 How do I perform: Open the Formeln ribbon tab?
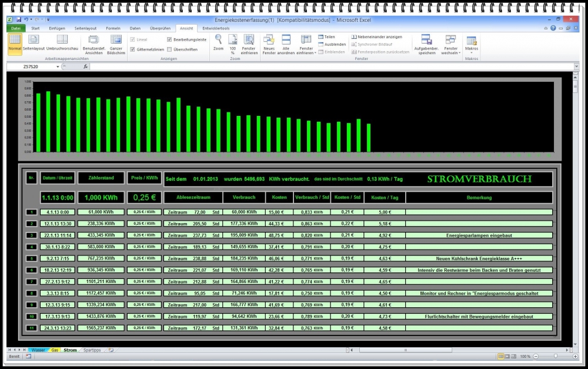click(x=113, y=28)
